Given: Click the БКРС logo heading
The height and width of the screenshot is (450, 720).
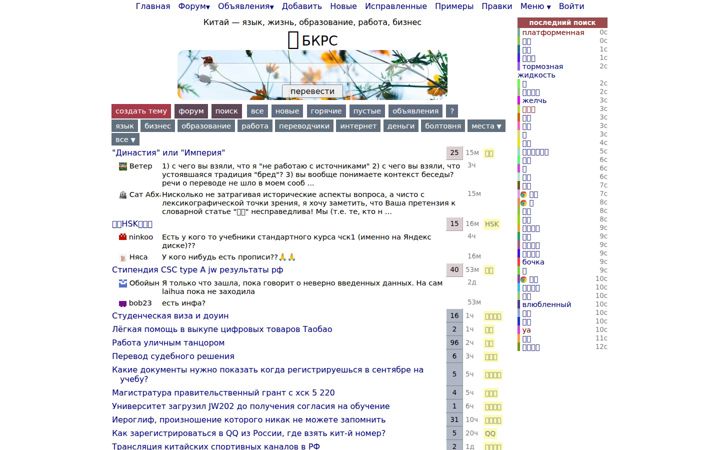Looking at the screenshot, I should point(312,40).
